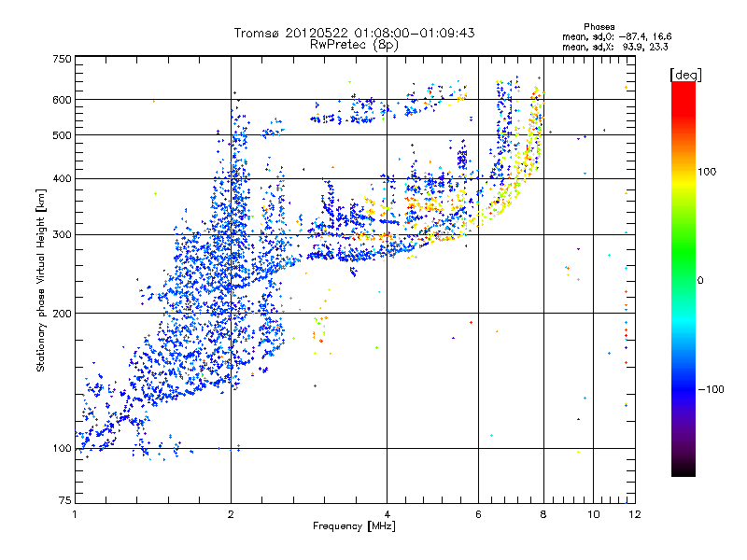Click the "1" frequency tick label
The width and height of the screenshot is (747, 560).
[x=76, y=514]
